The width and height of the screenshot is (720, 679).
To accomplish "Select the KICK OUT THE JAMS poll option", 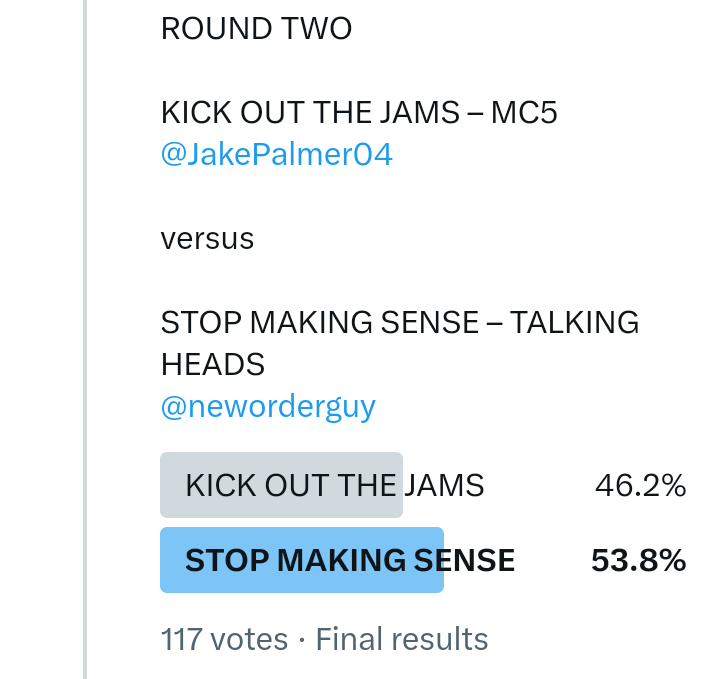I will click(x=334, y=486).
